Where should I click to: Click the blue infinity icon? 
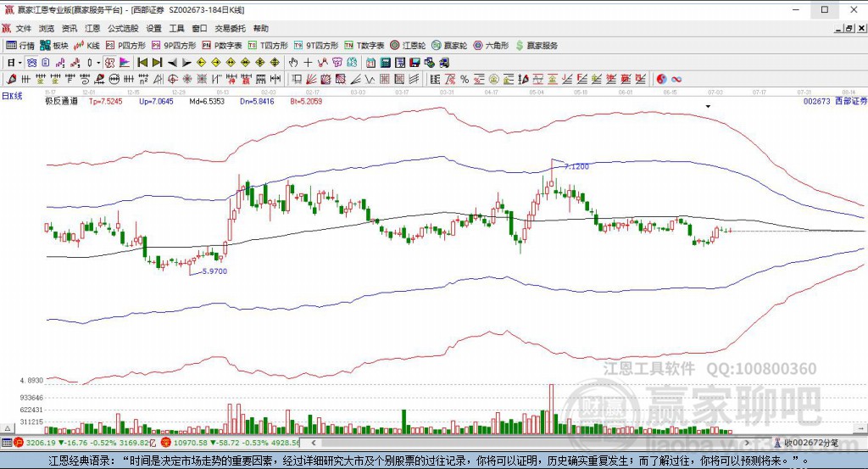676,79
